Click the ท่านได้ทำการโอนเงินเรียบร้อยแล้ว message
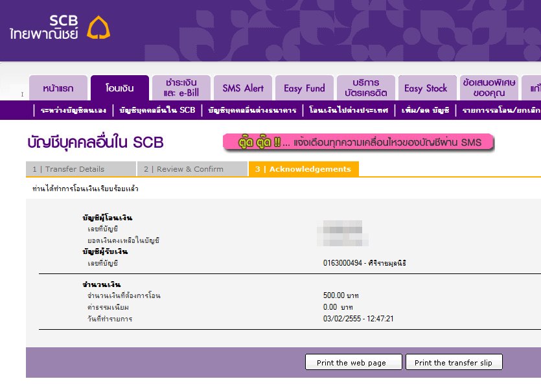The width and height of the screenshot is (541, 392). point(86,189)
